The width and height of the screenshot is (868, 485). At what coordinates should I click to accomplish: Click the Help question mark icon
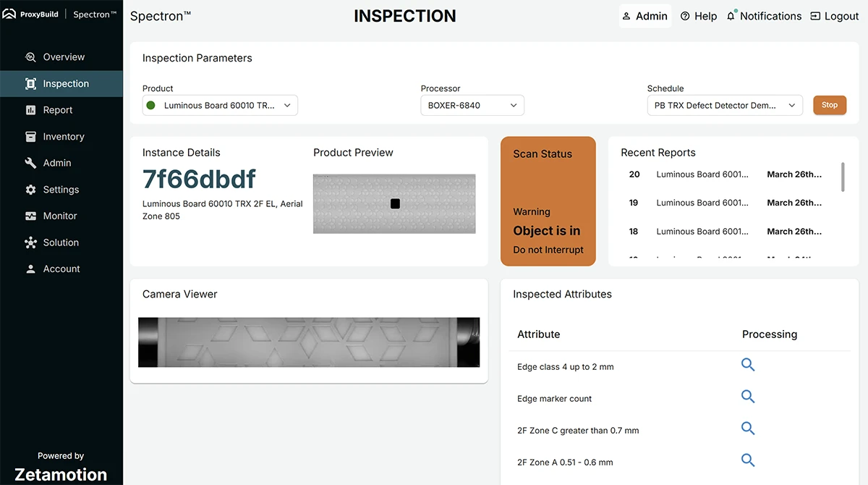tap(685, 16)
